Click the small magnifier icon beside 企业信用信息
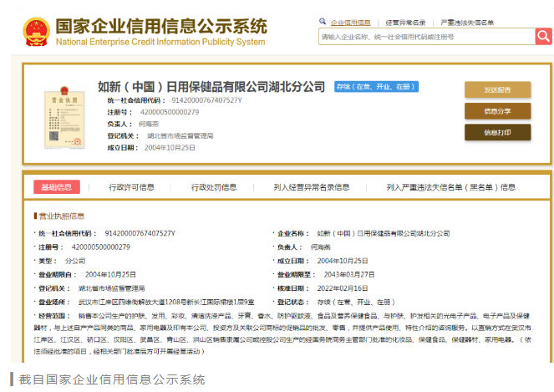 (323, 22)
